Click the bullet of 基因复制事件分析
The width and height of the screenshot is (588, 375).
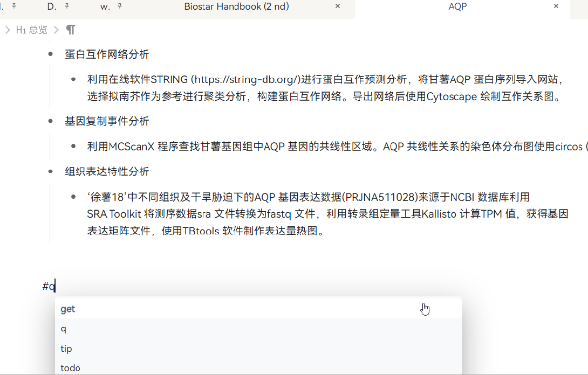click(x=50, y=121)
